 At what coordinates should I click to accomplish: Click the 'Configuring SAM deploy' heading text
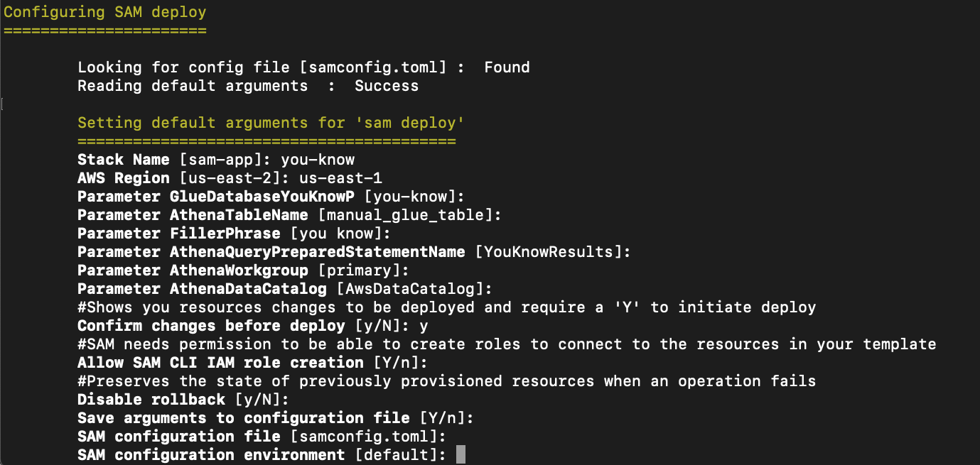[105, 12]
